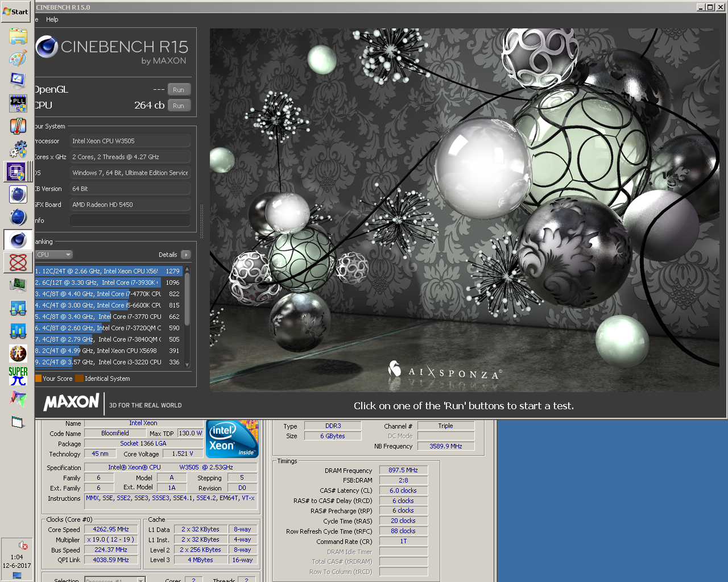Viewport: 728px width, 582px height.
Task: Select ranking row Core i7-4770K score 822
Action: [x=109, y=294]
